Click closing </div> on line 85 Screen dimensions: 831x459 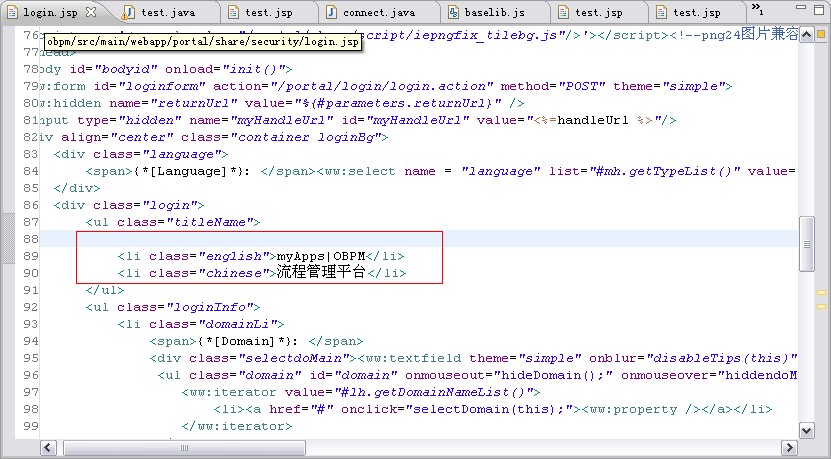tap(77, 188)
